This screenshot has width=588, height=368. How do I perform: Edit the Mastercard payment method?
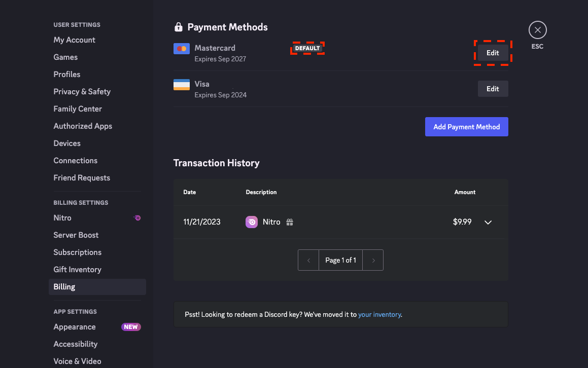[492, 52]
